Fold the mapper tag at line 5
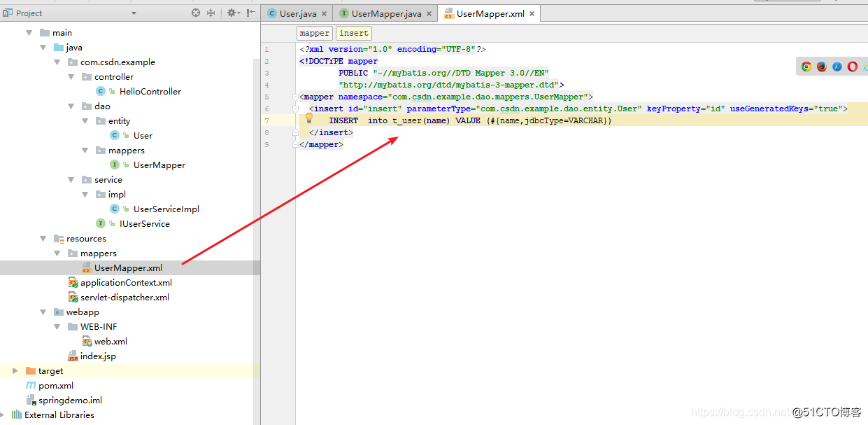 pos(296,97)
